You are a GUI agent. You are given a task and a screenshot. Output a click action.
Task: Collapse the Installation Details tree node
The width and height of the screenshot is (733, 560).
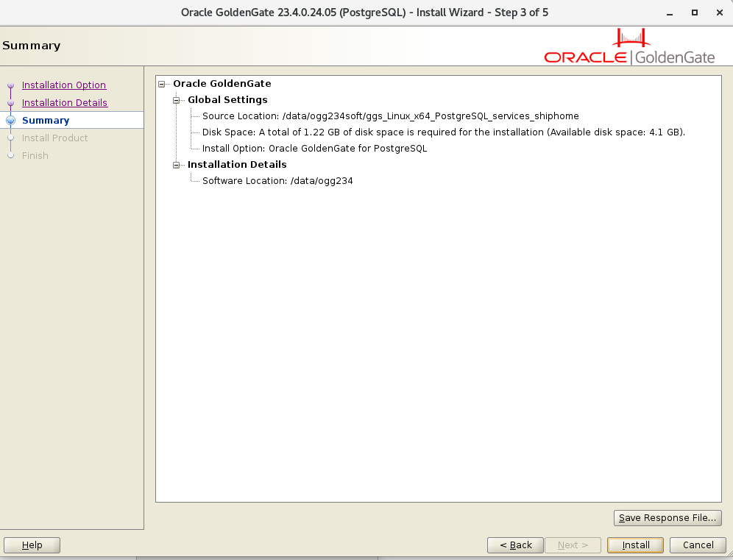(x=176, y=165)
